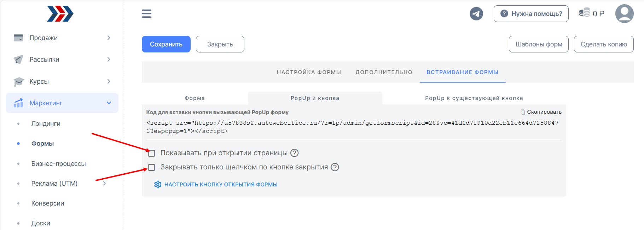Open Лэндинги in the sidebar
Screen dimensions: 644x230
coord(46,124)
